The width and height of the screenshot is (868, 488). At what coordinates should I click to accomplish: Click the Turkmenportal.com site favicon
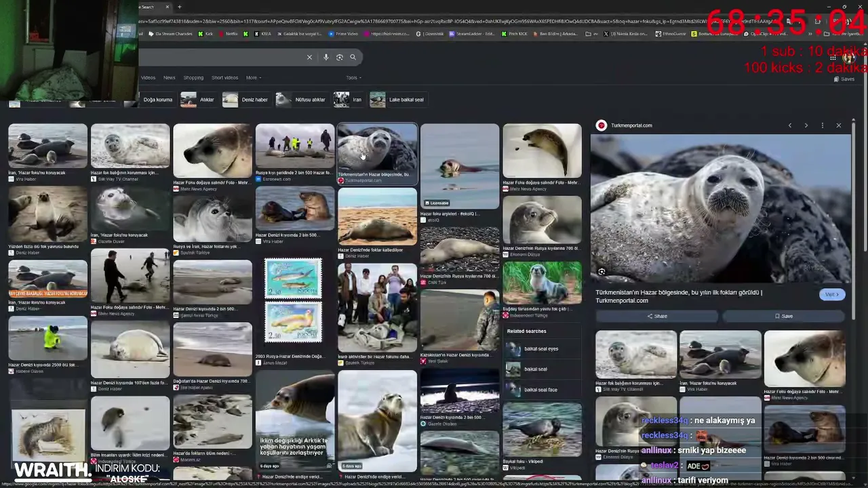pos(601,125)
